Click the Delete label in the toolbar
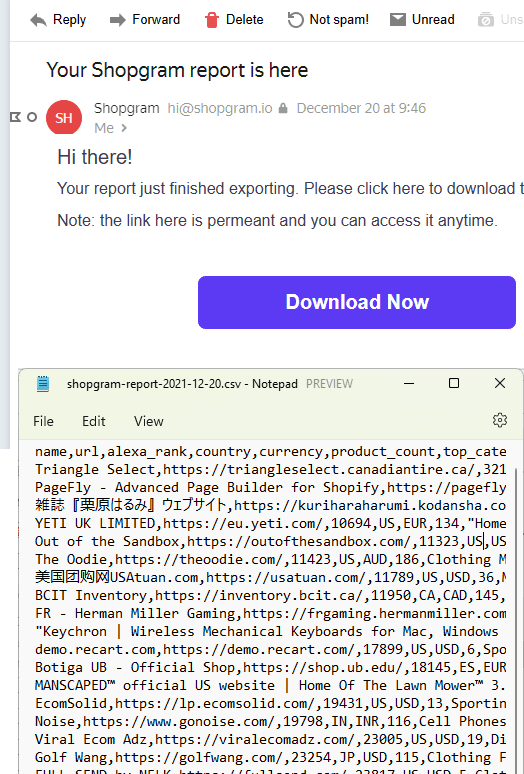This screenshot has width=524, height=774. tap(245, 20)
